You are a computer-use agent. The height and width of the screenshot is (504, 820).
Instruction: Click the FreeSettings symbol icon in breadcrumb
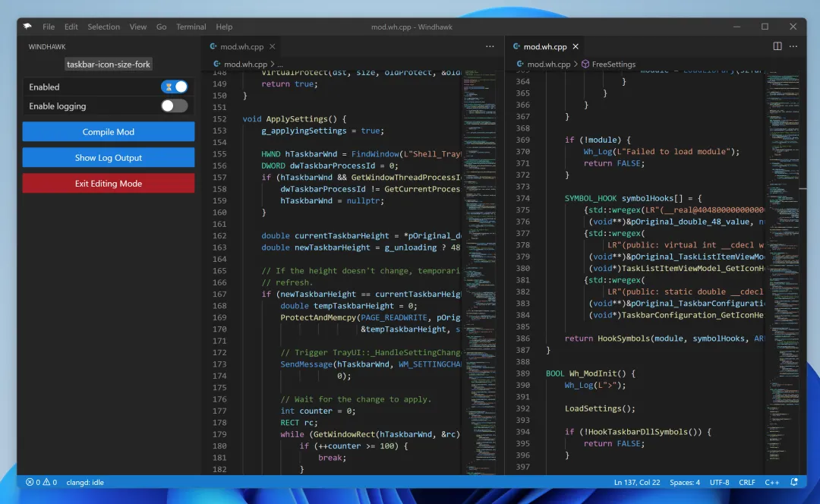point(585,64)
